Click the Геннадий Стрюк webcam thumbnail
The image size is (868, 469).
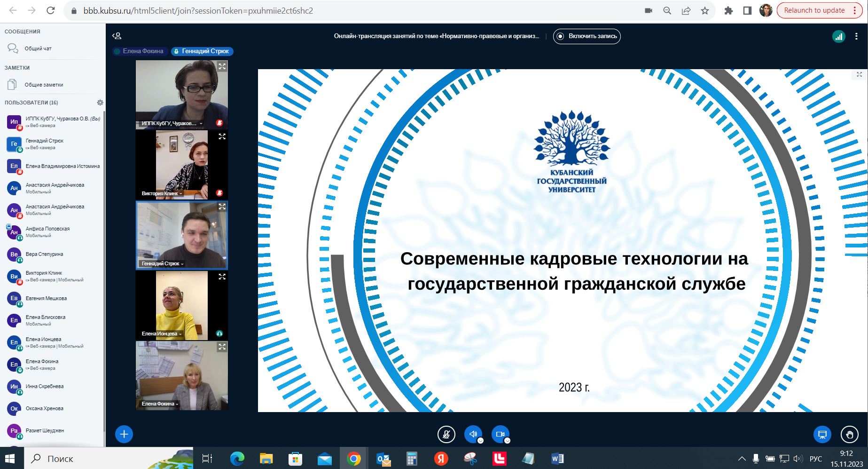[182, 235]
